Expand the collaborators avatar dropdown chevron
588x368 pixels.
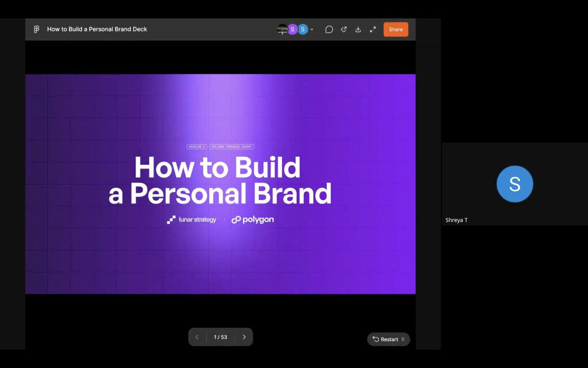coord(312,29)
